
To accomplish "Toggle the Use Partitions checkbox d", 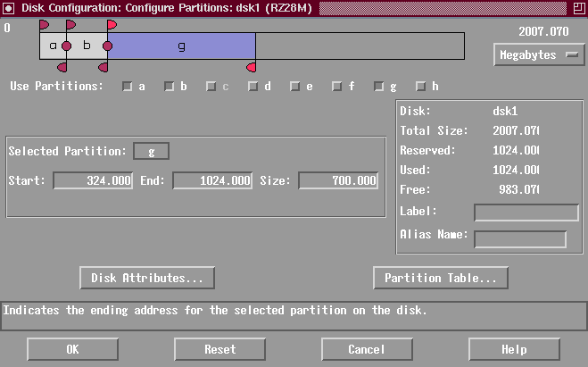I will [x=253, y=87].
